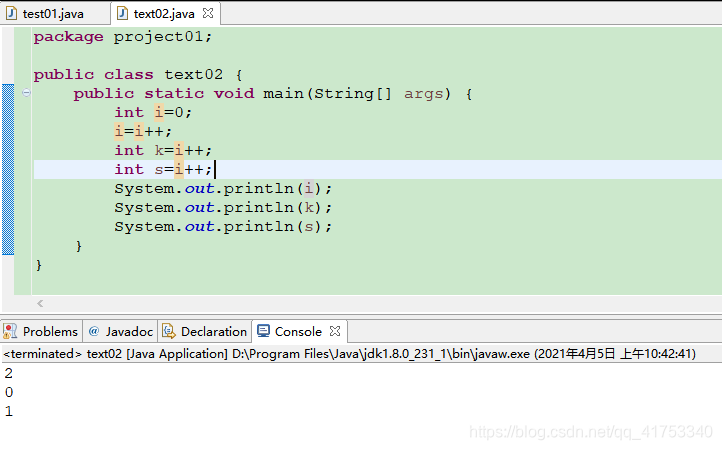722x450 pixels.
Task: Click the line 'int k=i++;'
Action: [x=163, y=151]
